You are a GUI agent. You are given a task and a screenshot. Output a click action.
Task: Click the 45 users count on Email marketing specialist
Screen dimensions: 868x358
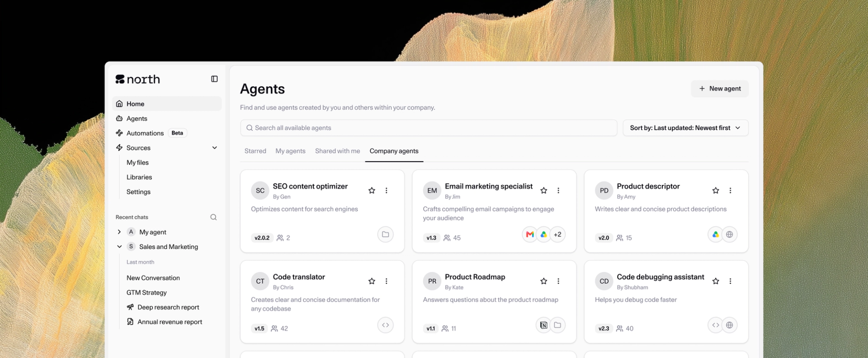[x=452, y=238]
